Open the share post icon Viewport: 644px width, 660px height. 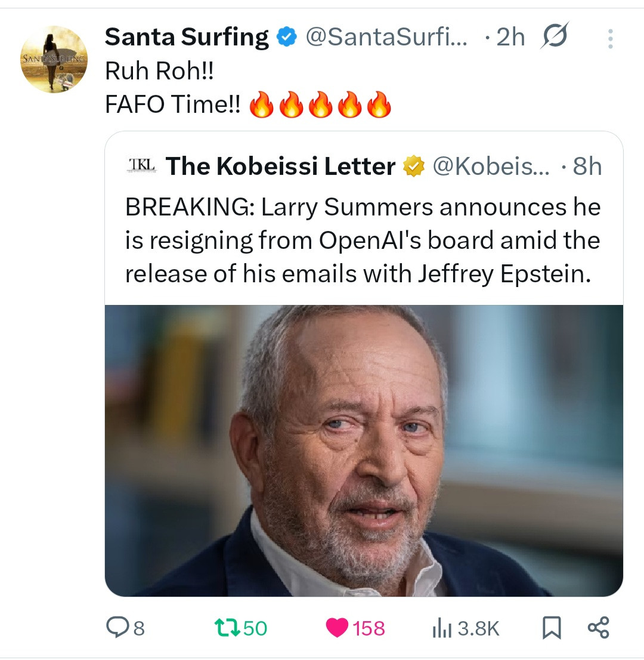[598, 627]
